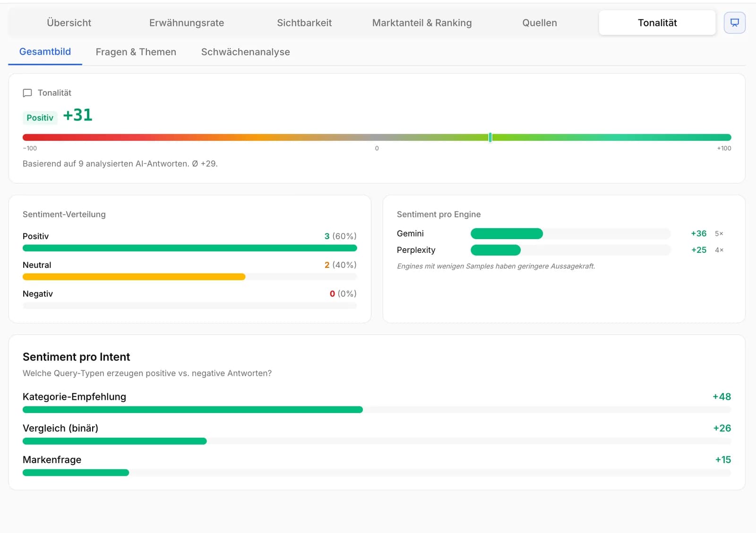This screenshot has height=533, width=756.
Task: Click the +31 tonality score
Action: (x=78, y=115)
